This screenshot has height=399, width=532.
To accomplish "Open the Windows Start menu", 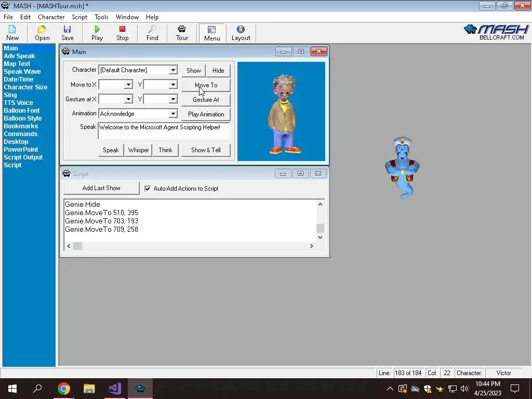I will click(x=12, y=389).
